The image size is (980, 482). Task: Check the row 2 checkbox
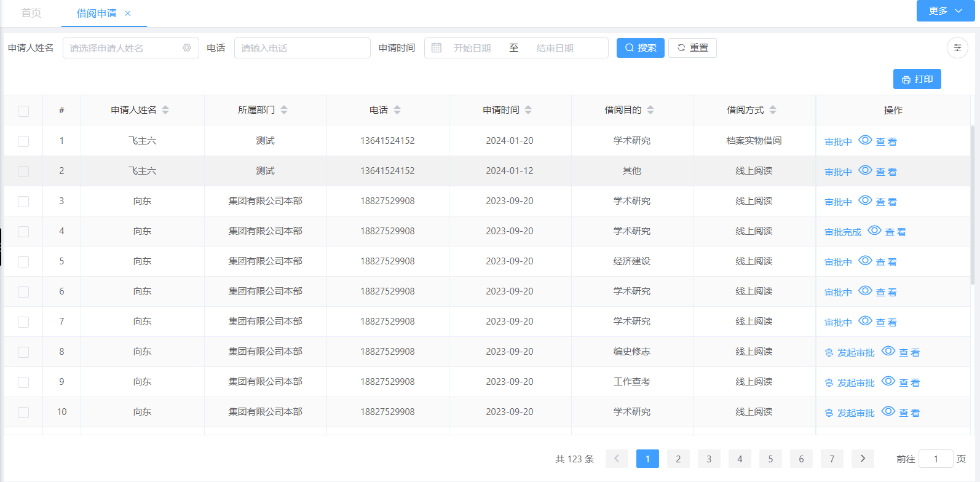(x=23, y=172)
